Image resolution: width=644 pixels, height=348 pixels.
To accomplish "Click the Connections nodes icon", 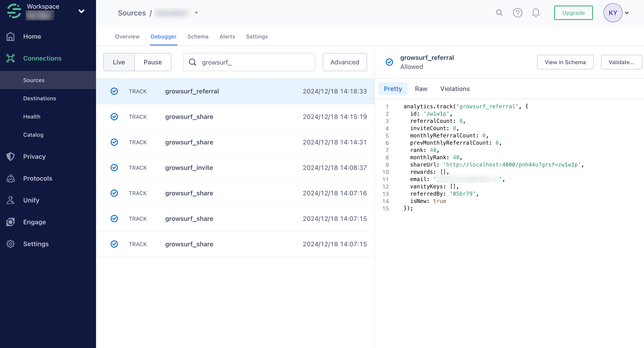I will (10, 58).
